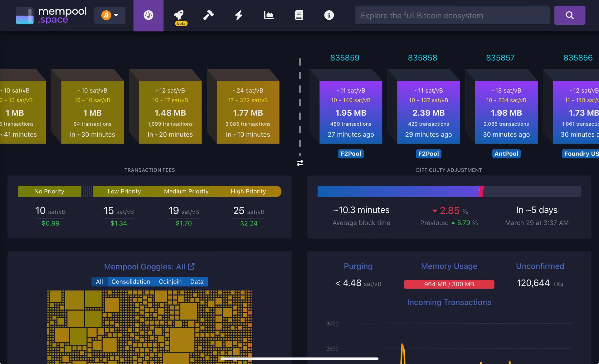Open F2Pool tag under block 835858
The height and width of the screenshot is (364, 599).
point(428,154)
